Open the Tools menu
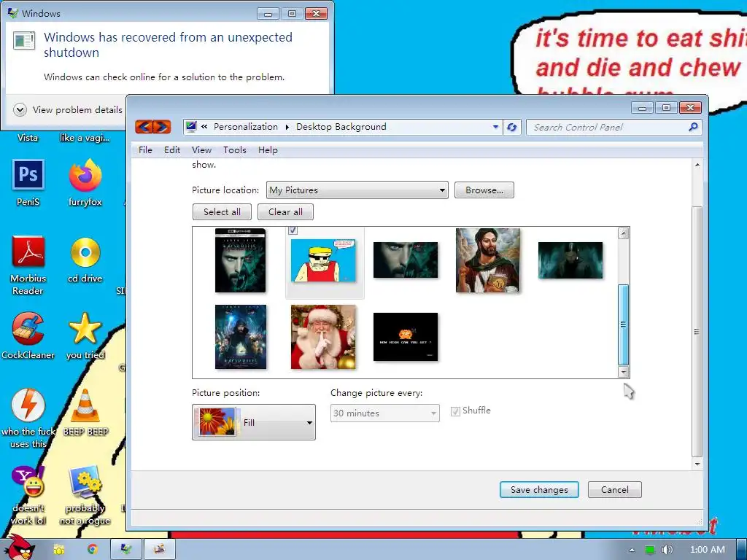Image resolution: width=747 pixels, height=560 pixels. click(235, 150)
